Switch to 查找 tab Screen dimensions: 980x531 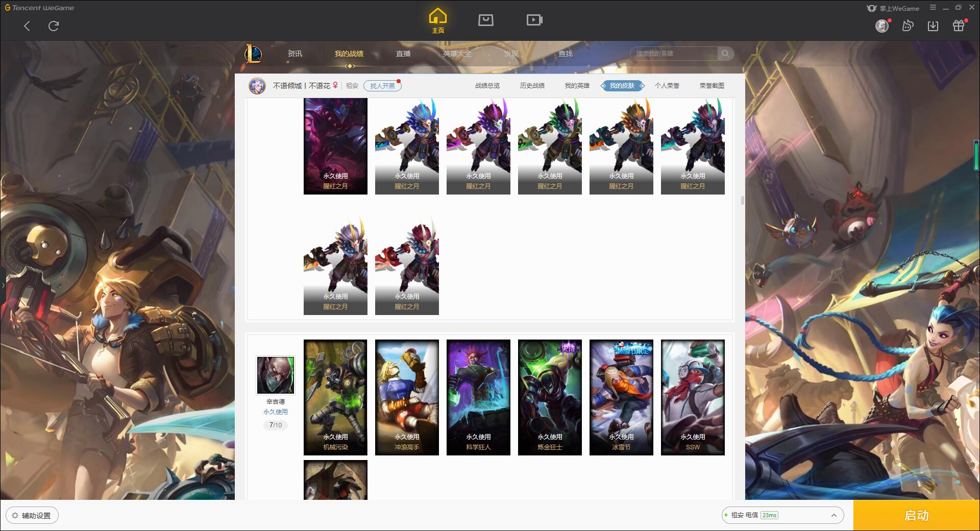click(x=566, y=54)
